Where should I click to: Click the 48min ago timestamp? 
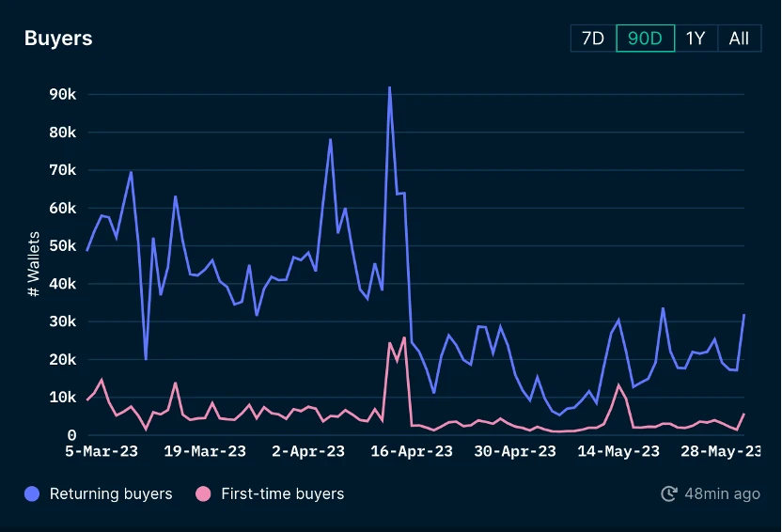tap(722, 493)
